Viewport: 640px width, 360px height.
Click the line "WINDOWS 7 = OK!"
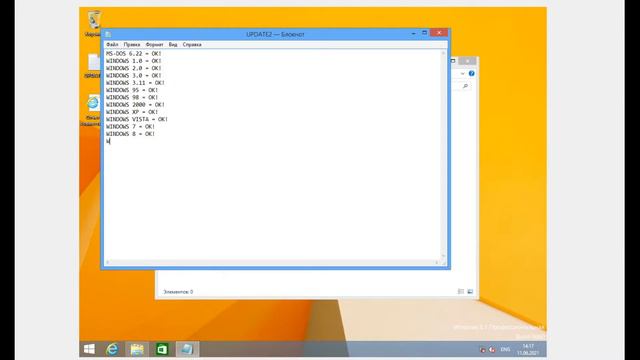coord(130,127)
